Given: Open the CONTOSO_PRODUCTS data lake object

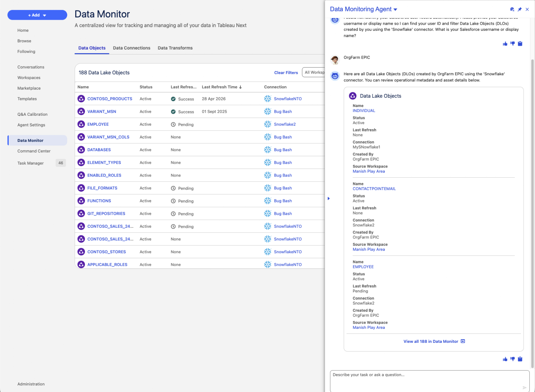Looking at the screenshot, I should point(110,99).
